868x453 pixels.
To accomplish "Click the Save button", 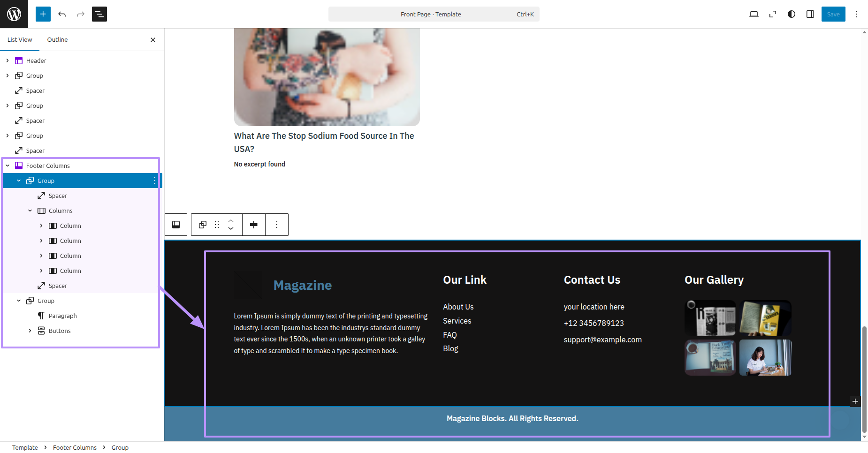I will point(833,14).
